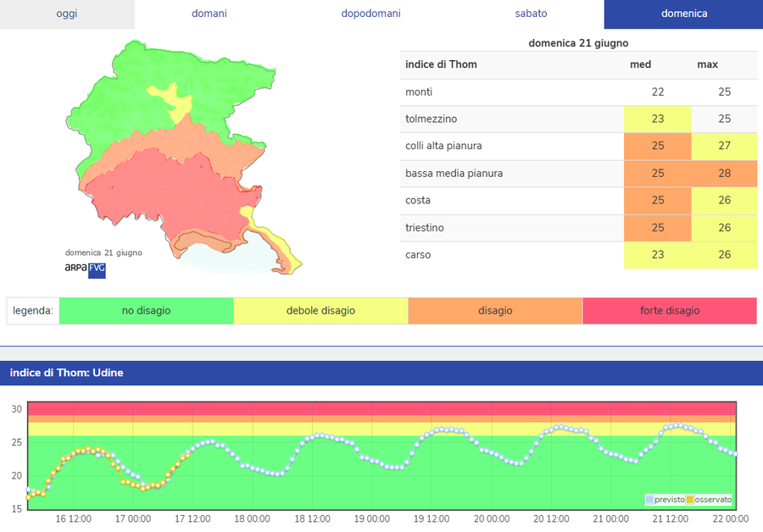The image size is (763, 532).
Task: Click the monti max value 25
Action: [724, 91]
